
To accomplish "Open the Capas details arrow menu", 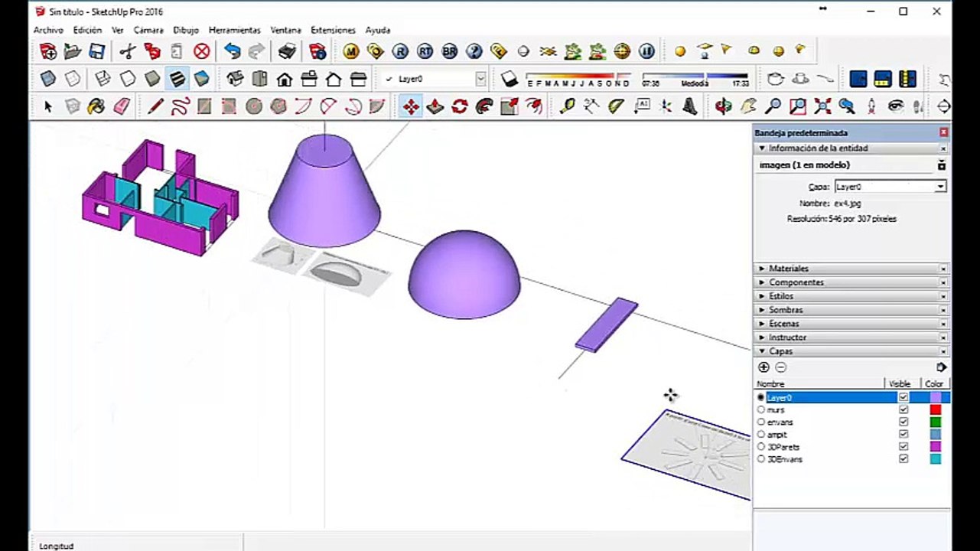I will 941,367.
